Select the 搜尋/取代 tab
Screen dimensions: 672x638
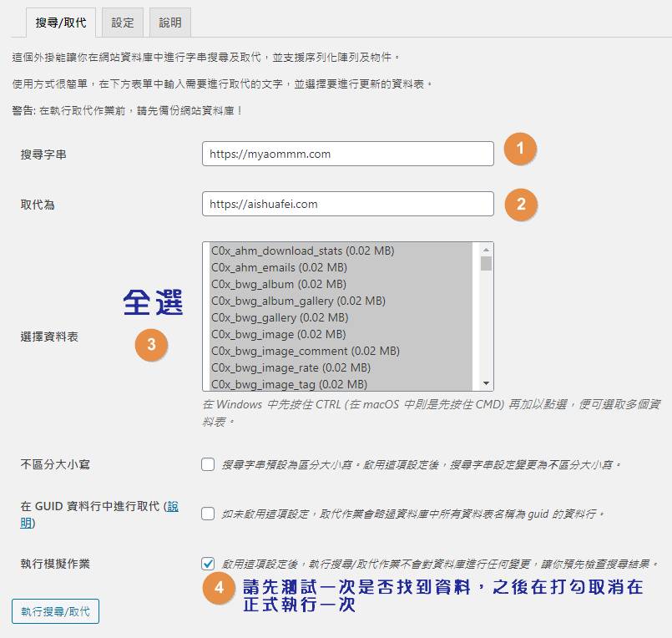(x=61, y=23)
